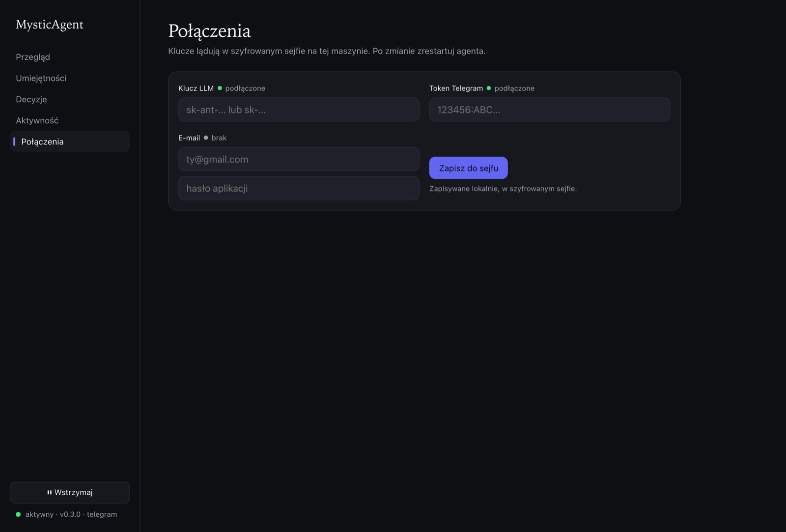Click 'podłączone' status next to Token Telegram

(x=514, y=88)
